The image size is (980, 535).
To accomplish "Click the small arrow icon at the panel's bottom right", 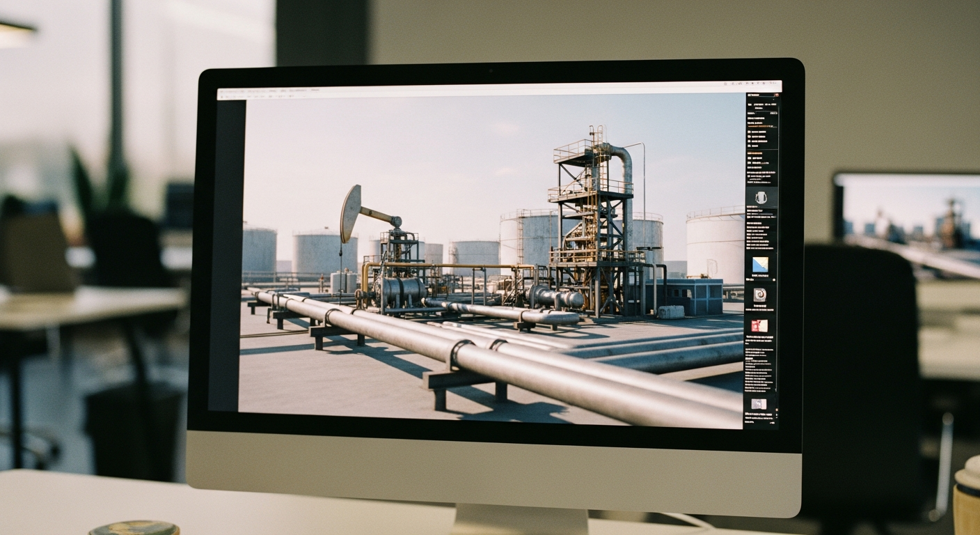I will click(x=777, y=414).
